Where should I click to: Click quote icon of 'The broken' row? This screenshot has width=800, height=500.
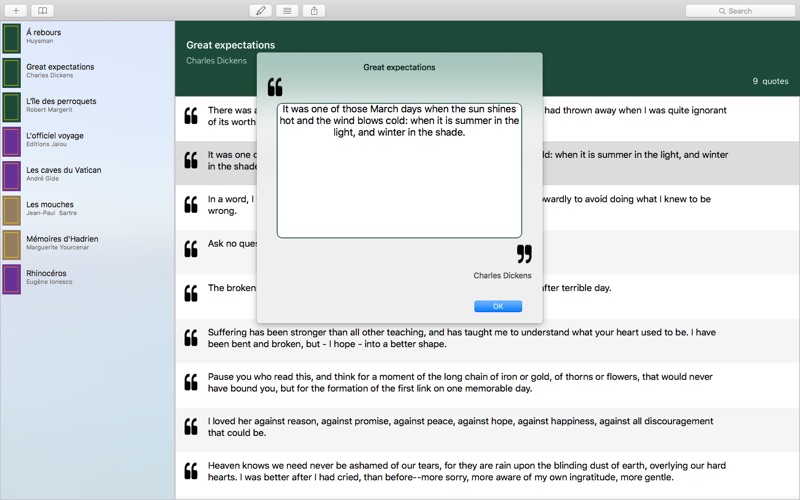coord(191,293)
